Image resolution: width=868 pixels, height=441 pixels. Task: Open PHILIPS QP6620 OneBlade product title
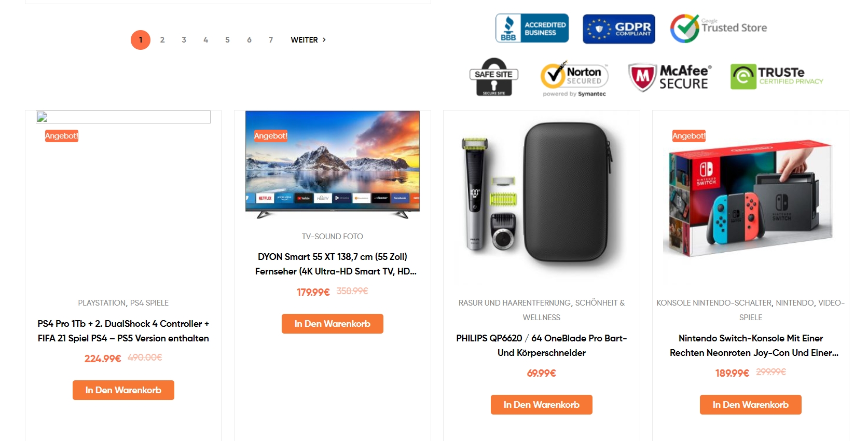pyautogui.click(x=542, y=346)
